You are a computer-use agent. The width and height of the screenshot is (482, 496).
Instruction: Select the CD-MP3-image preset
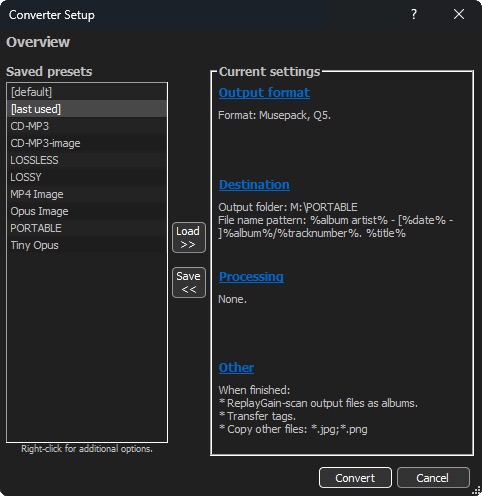[87, 143]
